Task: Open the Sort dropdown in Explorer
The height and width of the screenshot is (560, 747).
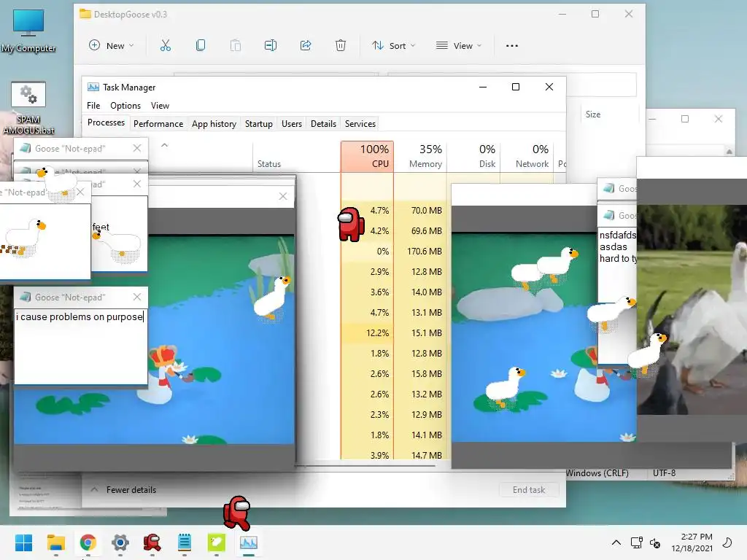Action: (x=393, y=46)
